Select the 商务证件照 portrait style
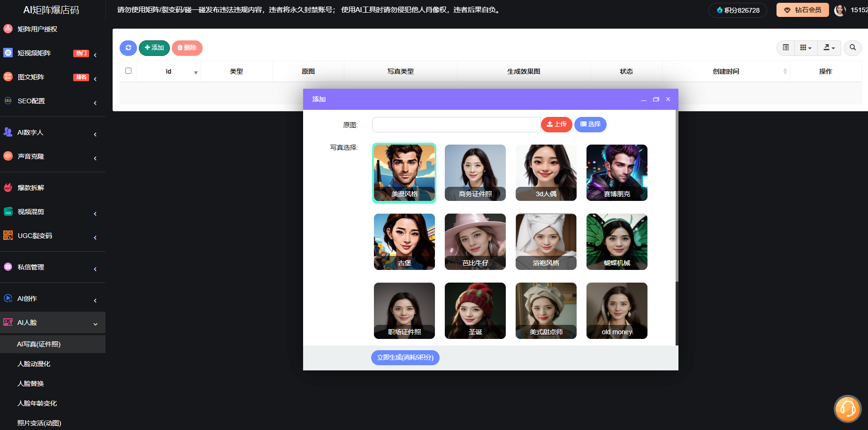This screenshot has height=430, width=868. point(475,173)
